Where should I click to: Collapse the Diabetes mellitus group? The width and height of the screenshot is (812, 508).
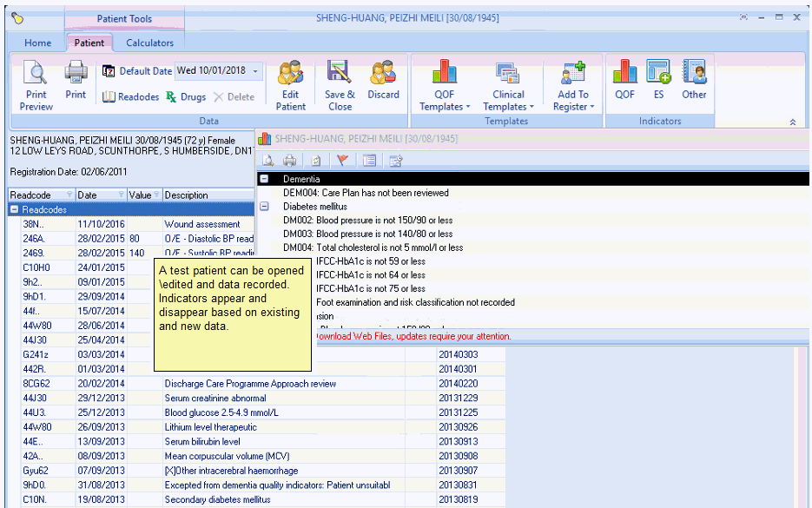click(264, 207)
